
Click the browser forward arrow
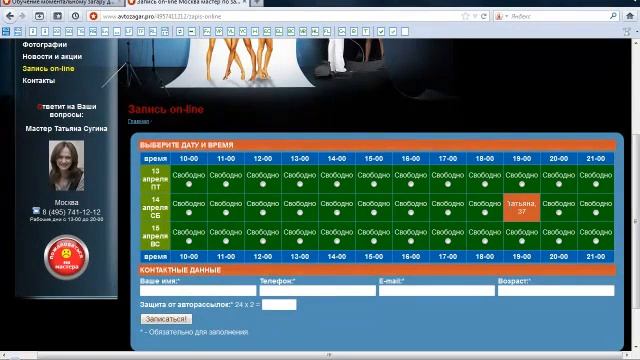(x=22, y=16)
